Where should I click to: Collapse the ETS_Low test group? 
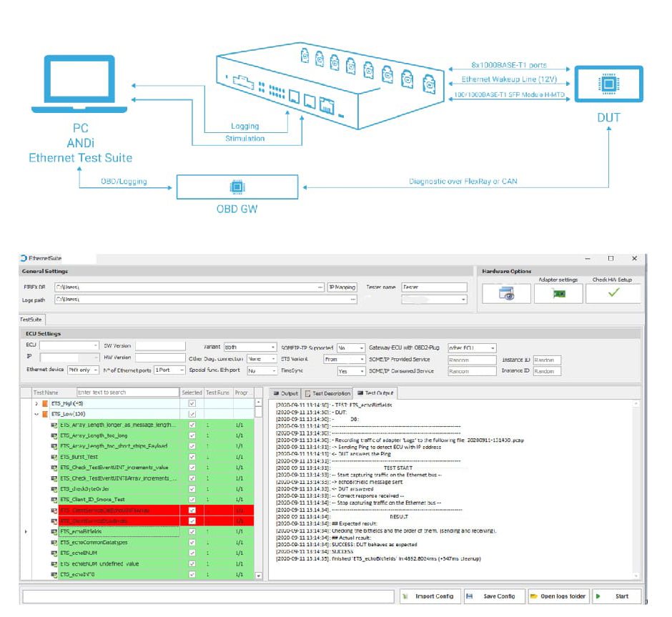tap(36, 415)
